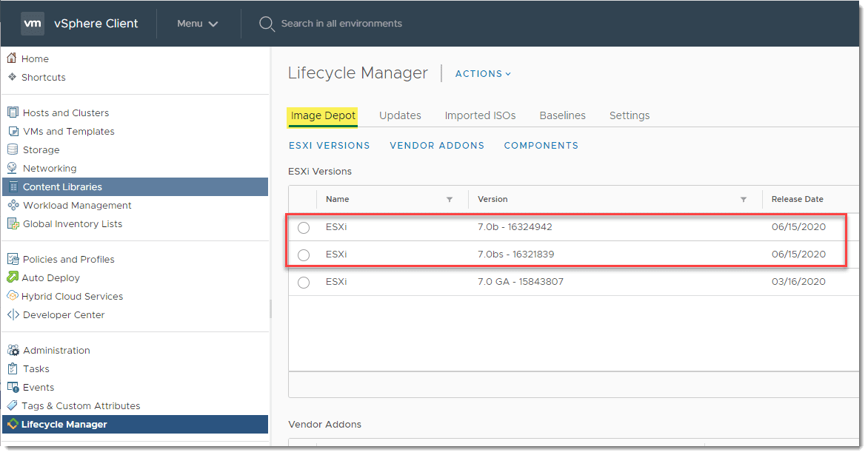The height and width of the screenshot is (455, 868).
Task: Open Hosts and Clusters icon
Action: 13,112
